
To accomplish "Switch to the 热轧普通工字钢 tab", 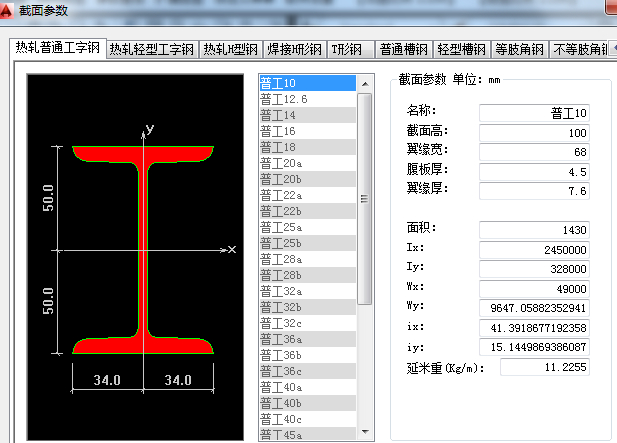I will pos(58,48).
